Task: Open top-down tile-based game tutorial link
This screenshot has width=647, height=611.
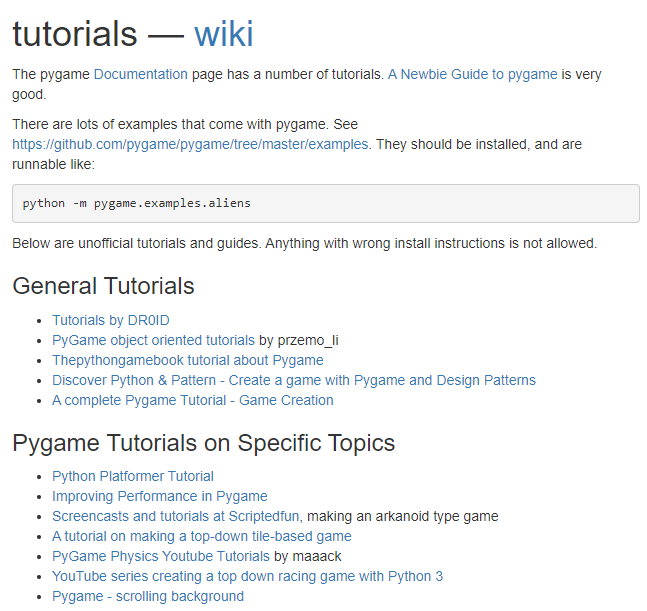Action: click(x=202, y=536)
